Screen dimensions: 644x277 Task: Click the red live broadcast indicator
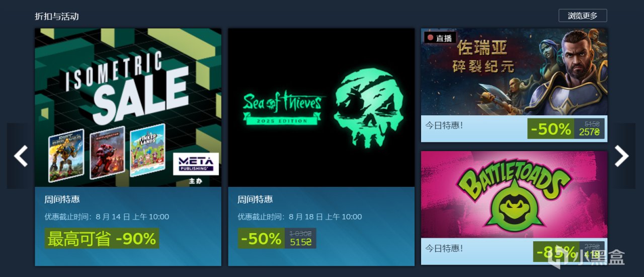pyautogui.click(x=440, y=38)
